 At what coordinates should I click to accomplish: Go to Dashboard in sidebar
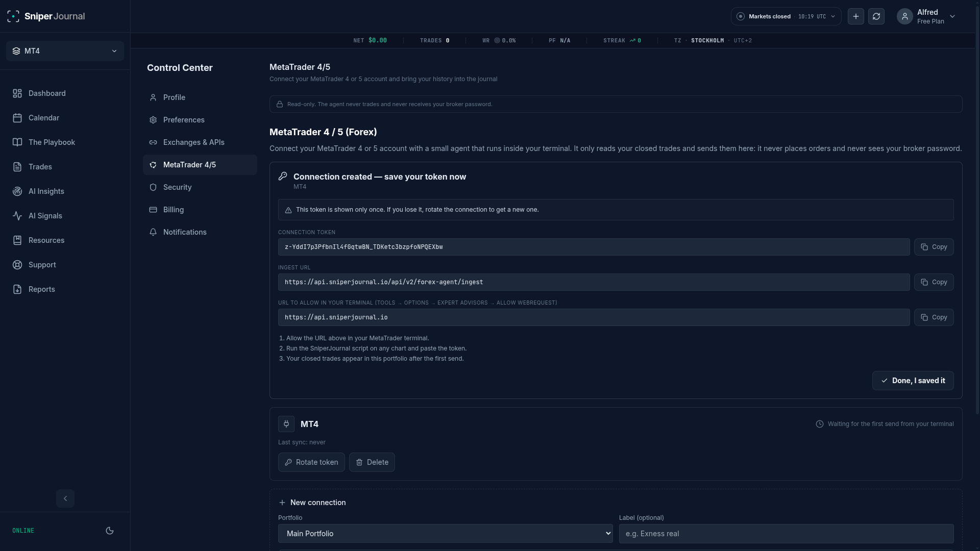[x=65, y=93]
